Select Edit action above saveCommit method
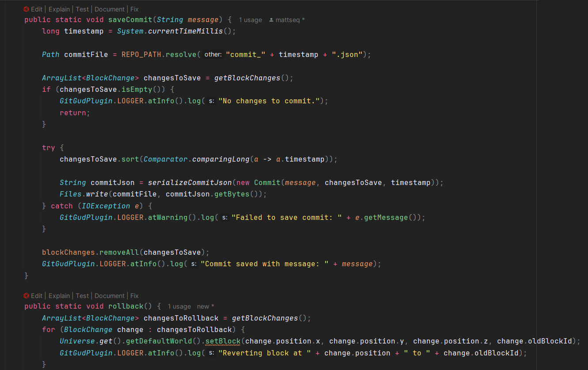Viewport: 588px width, 370px height. pyautogui.click(x=37, y=9)
